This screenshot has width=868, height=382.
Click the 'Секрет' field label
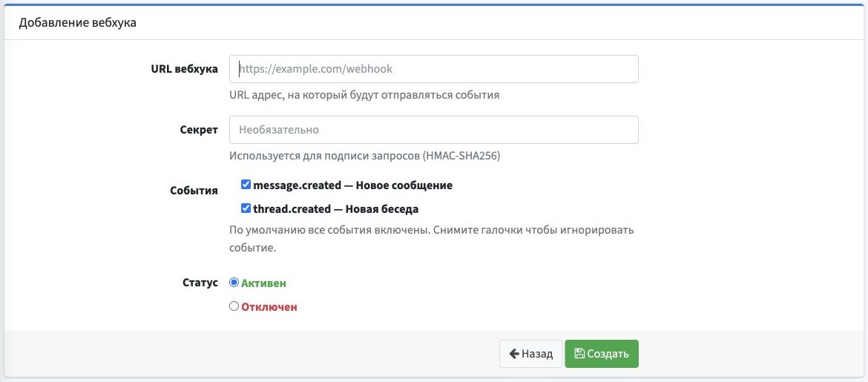click(x=199, y=130)
